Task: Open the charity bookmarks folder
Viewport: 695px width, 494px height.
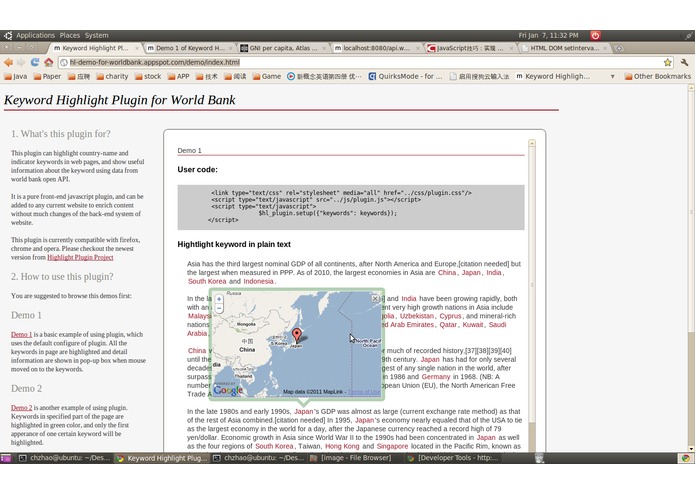Action: point(113,76)
